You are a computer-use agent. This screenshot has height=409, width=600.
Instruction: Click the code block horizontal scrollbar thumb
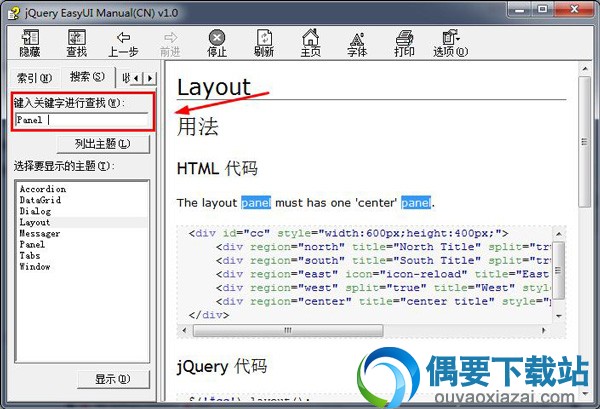pyautogui.click(x=288, y=330)
